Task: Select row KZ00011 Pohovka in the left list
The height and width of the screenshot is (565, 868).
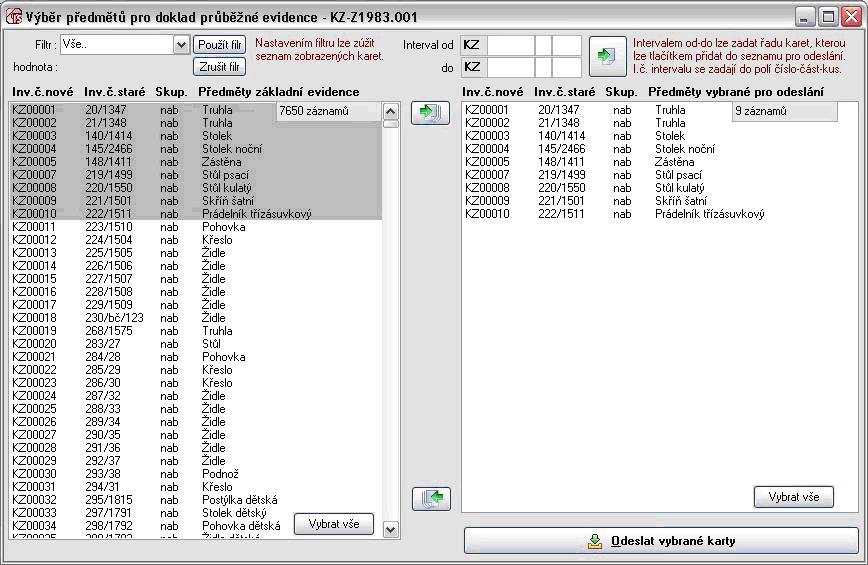Action: [x=195, y=227]
